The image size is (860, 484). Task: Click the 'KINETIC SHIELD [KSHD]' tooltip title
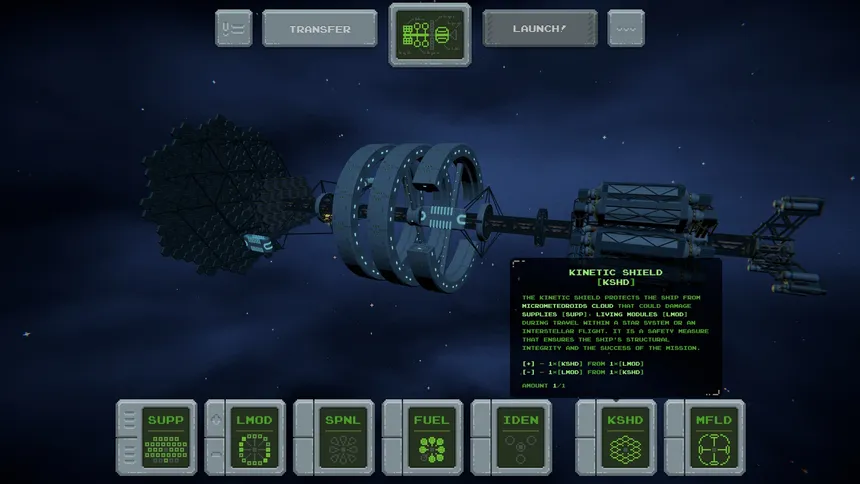615,277
